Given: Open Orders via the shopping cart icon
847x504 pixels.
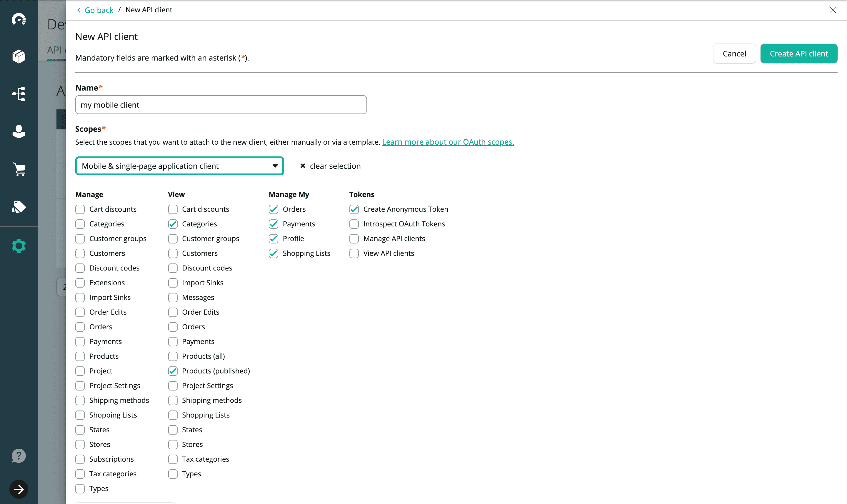Looking at the screenshot, I should coord(19,169).
